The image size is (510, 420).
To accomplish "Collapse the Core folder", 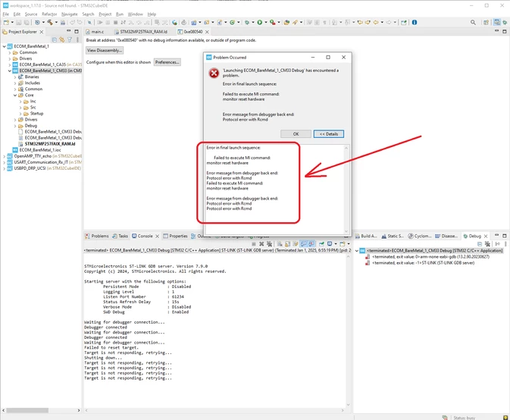I will (15, 95).
